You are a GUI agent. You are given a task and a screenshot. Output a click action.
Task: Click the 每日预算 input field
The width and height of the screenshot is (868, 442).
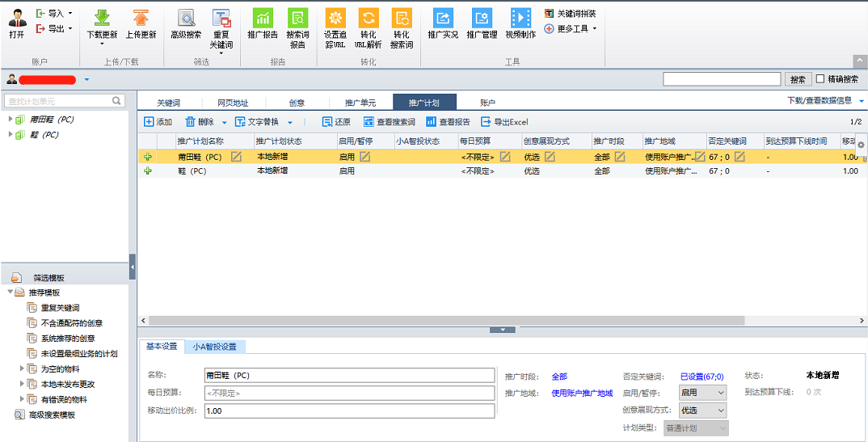(x=348, y=394)
